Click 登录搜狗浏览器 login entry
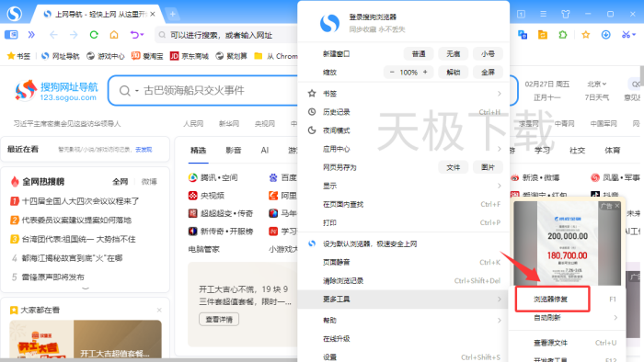This screenshot has height=362, width=644. [x=373, y=17]
